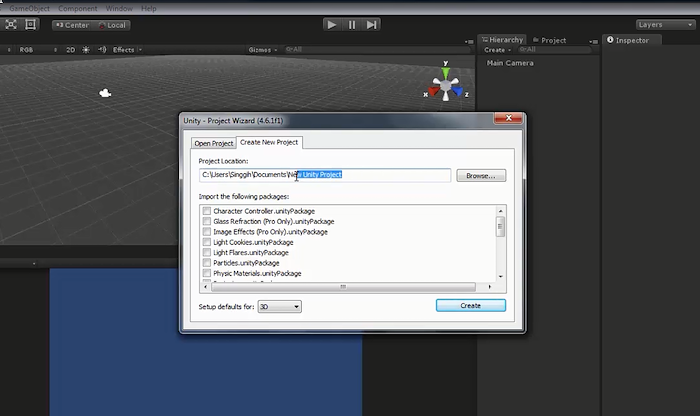Open the Component menu

78,8
